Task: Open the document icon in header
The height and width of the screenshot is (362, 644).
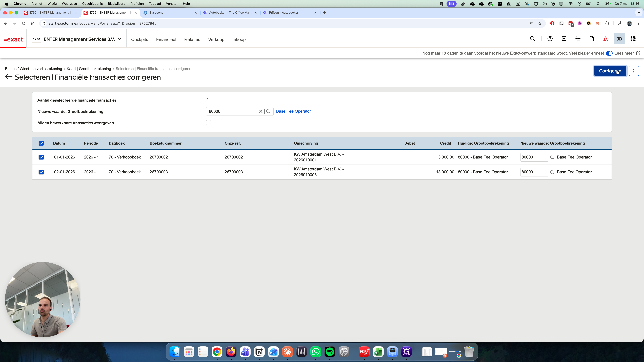Action: (592, 39)
